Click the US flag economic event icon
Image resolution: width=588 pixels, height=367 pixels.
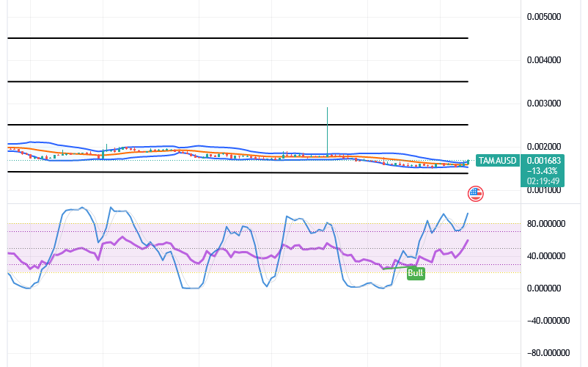tap(476, 194)
